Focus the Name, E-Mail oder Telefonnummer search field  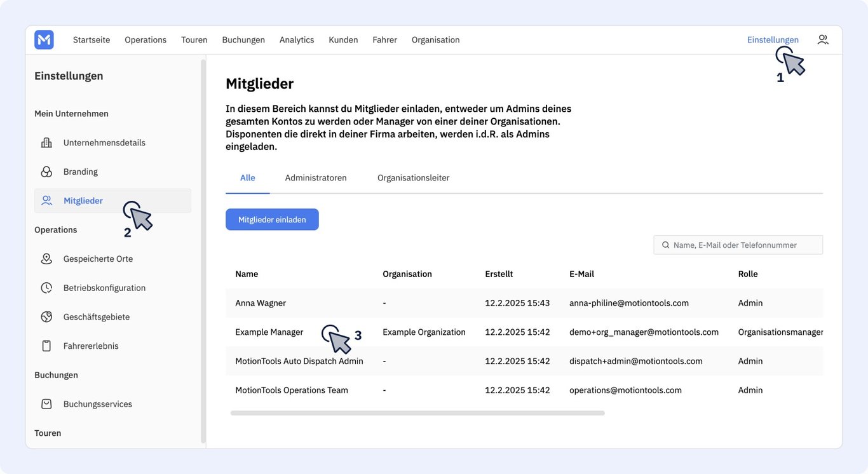[x=738, y=245]
